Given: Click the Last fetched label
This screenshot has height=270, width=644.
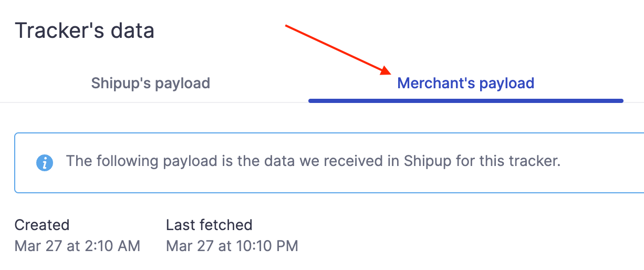Looking at the screenshot, I should point(209,225).
